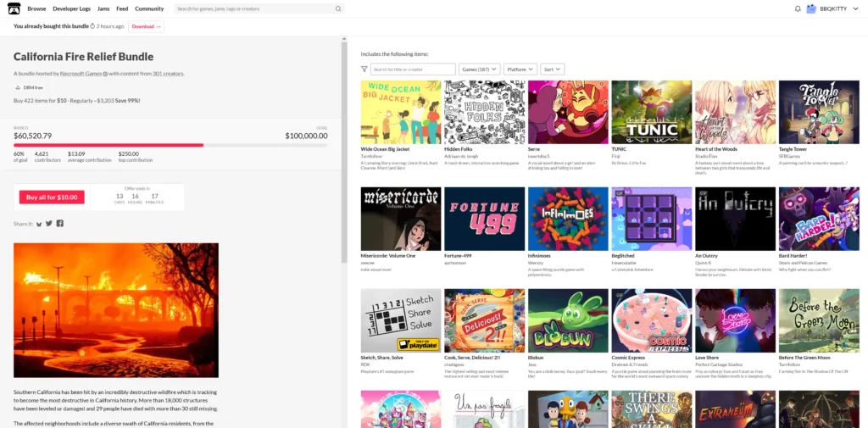Focus the Search by title or creator field
868x428 pixels.
[413, 69]
